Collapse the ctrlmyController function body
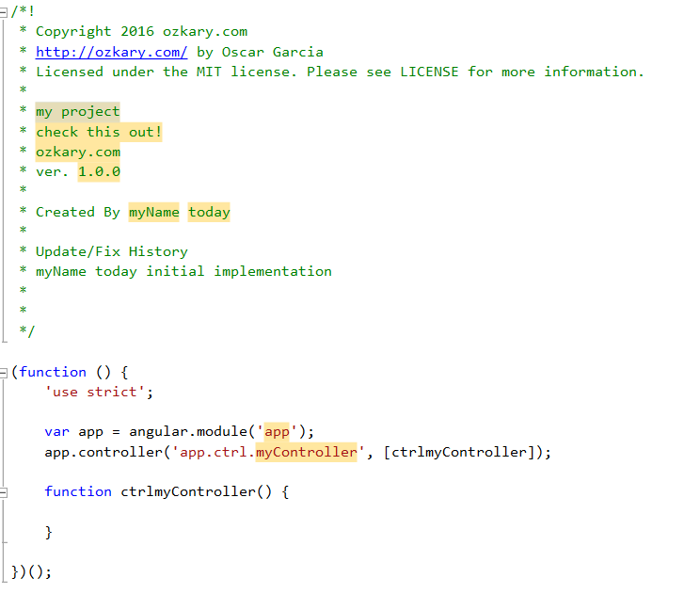Viewport: 700px width, 610px height. (x=3, y=492)
